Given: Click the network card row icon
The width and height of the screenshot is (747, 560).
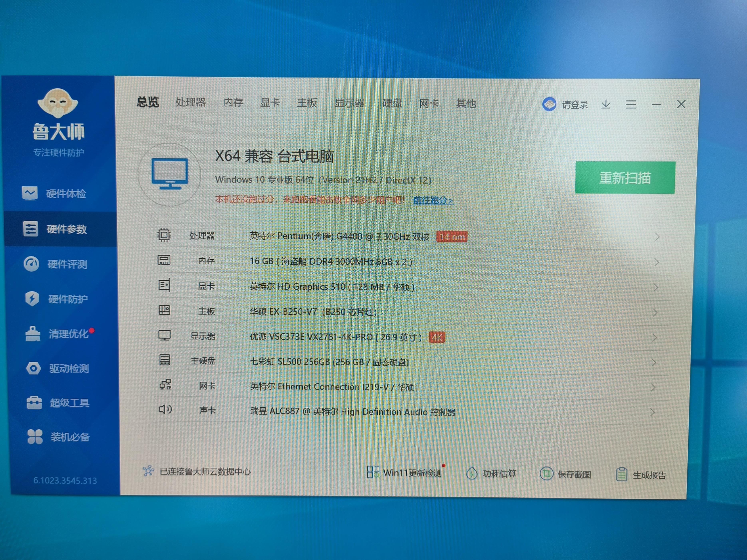Looking at the screenshot, I should tap(165, 384).
